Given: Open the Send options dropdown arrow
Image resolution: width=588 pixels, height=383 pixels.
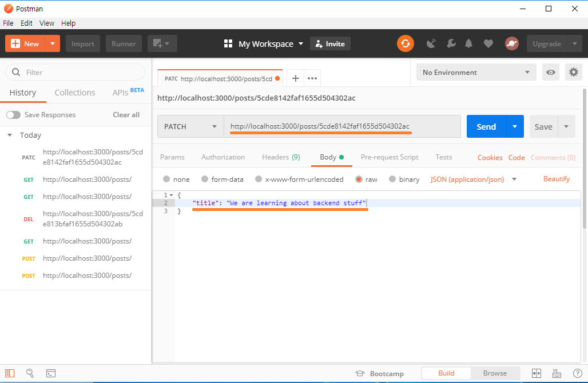Looking at the screenshot, I should click(x=515, y=127).
